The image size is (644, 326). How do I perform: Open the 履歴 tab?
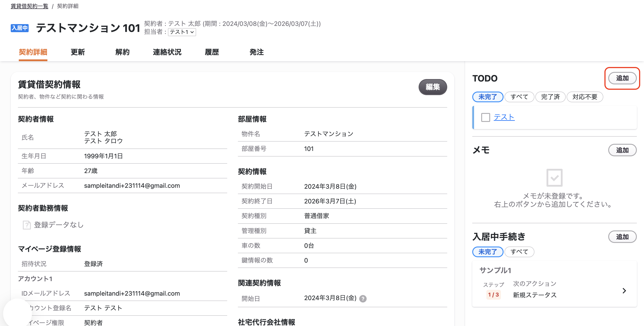coord(212,52)
